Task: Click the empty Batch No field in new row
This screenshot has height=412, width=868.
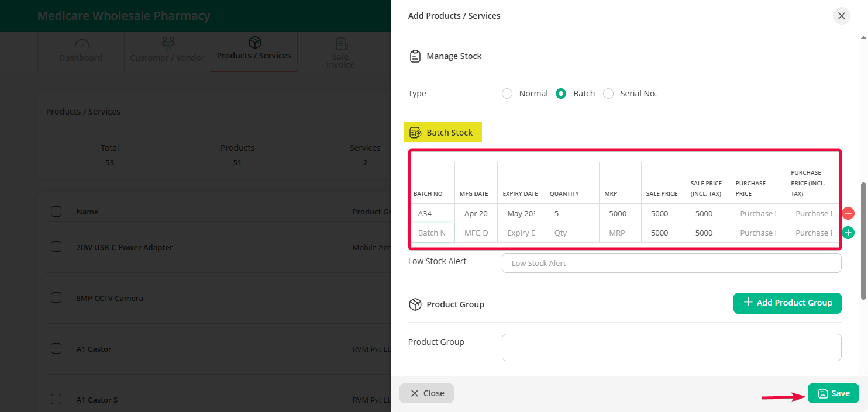Action: [x=432, y=233]
